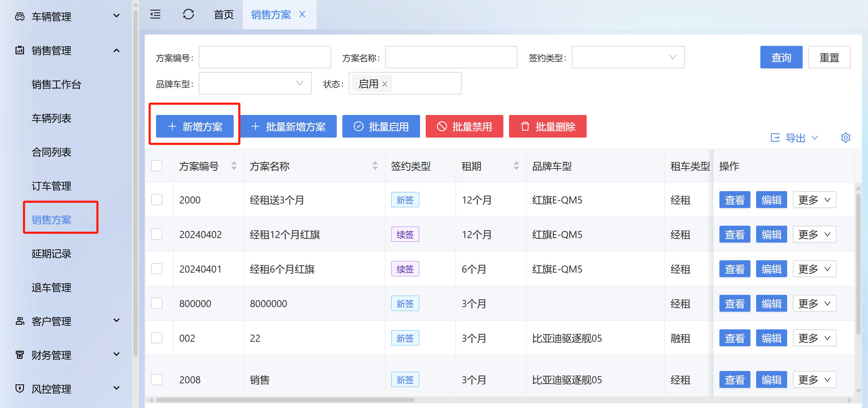Click the refresh page icon

[x=188, y=14]
